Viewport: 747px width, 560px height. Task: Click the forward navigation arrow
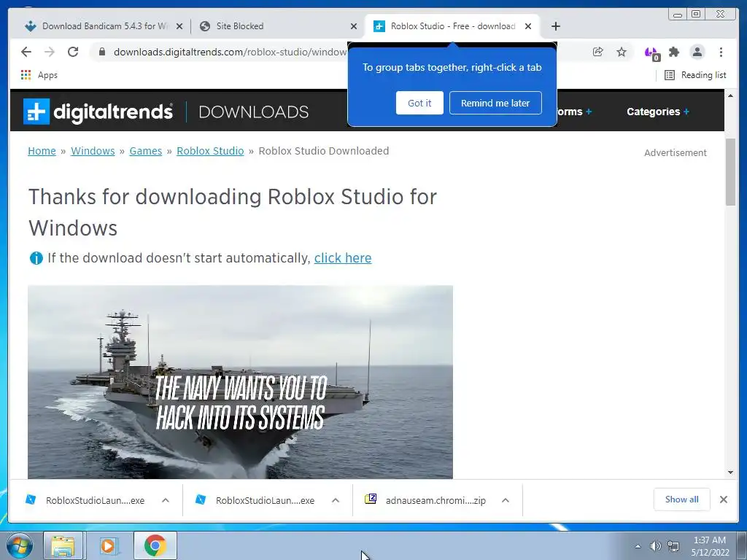(50, 52)
